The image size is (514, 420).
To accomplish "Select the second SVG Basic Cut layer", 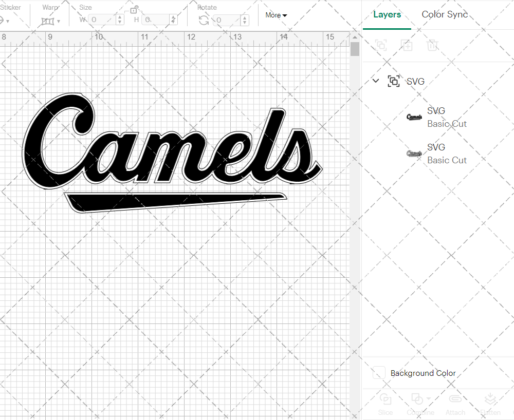I will point(446,153).
